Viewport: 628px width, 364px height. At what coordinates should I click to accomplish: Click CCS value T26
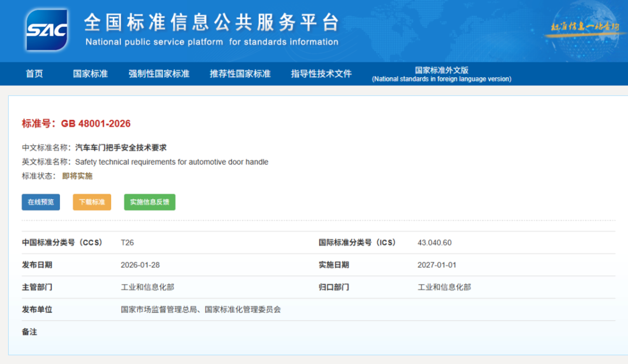click(127, 242)
